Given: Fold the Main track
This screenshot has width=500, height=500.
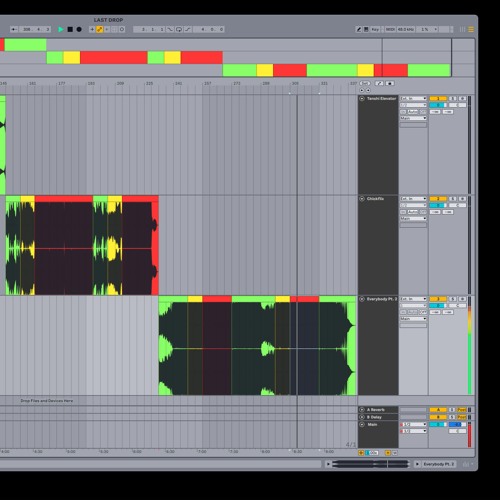Looking at the screenshot, I should pyautogui.click(x=362, y=425).
